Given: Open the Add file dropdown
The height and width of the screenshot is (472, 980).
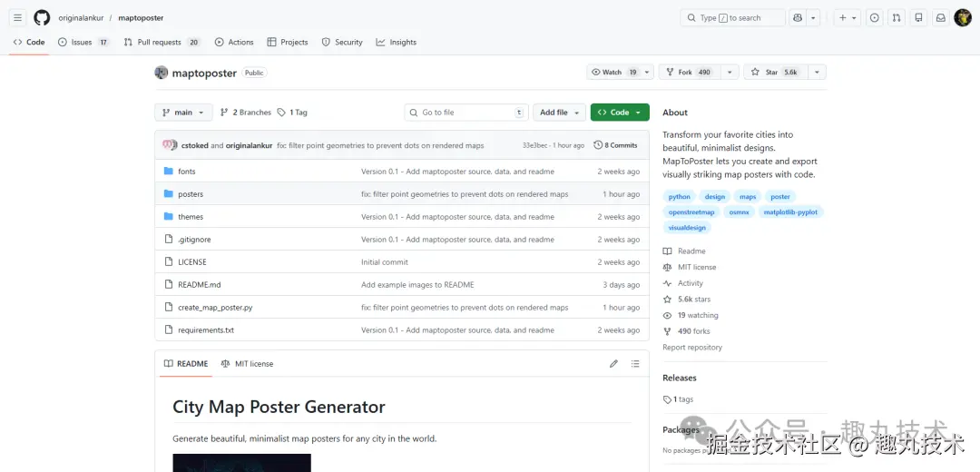Looking at the screenshot, I should tap(559, 113).
